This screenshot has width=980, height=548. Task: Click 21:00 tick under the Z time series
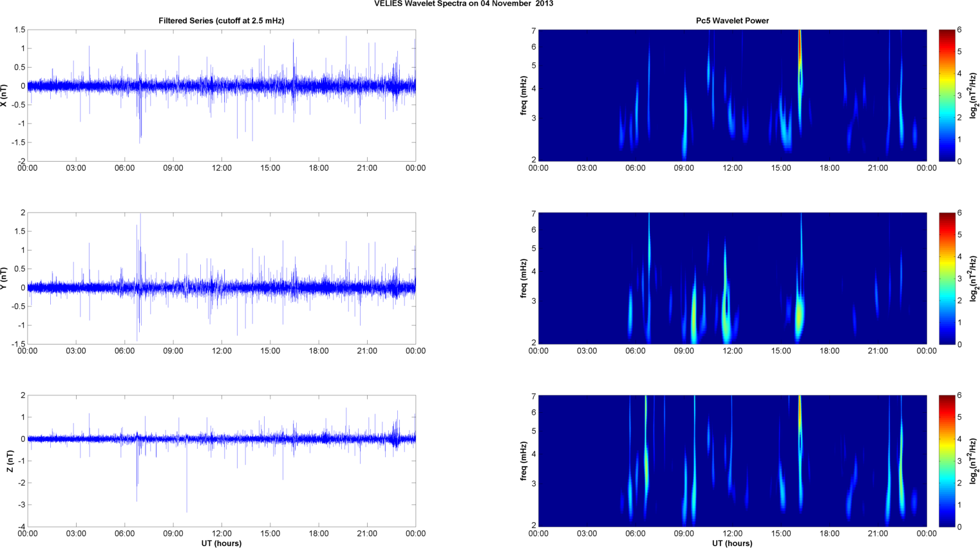point(367,534)
